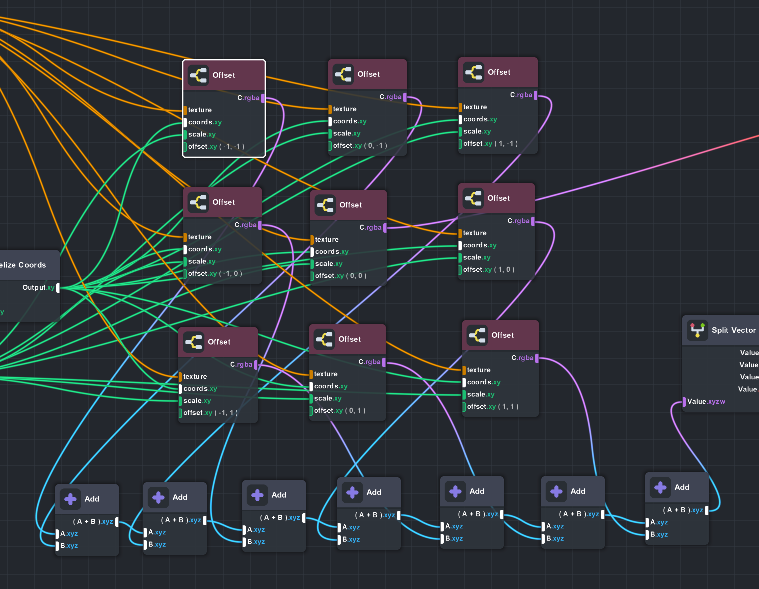Click the 'B.xyz' label on the second Add node
Screen dimensions: 759x589
point(157,544)
